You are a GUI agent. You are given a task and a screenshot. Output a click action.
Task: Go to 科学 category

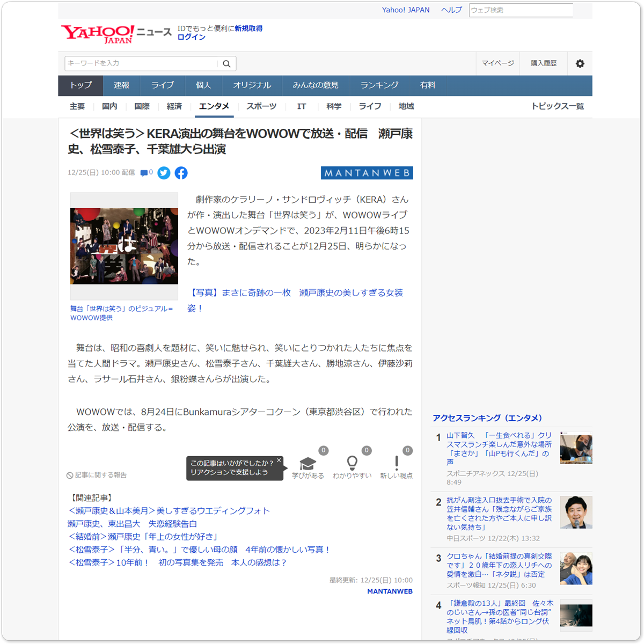click(334, 106)
